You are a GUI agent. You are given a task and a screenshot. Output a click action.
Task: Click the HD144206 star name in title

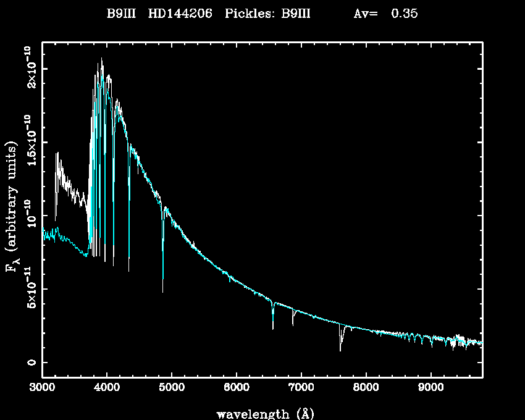tap(182, 14)
